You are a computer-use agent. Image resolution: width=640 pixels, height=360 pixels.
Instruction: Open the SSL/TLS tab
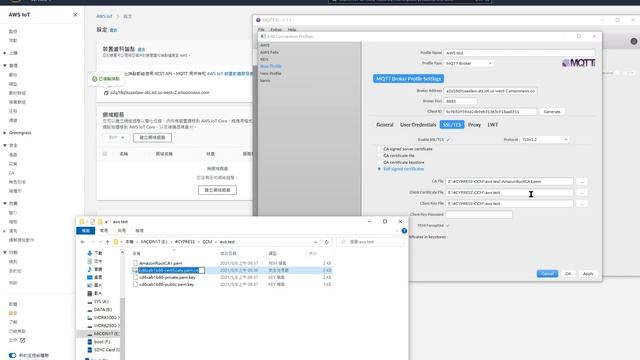[452, 125]
